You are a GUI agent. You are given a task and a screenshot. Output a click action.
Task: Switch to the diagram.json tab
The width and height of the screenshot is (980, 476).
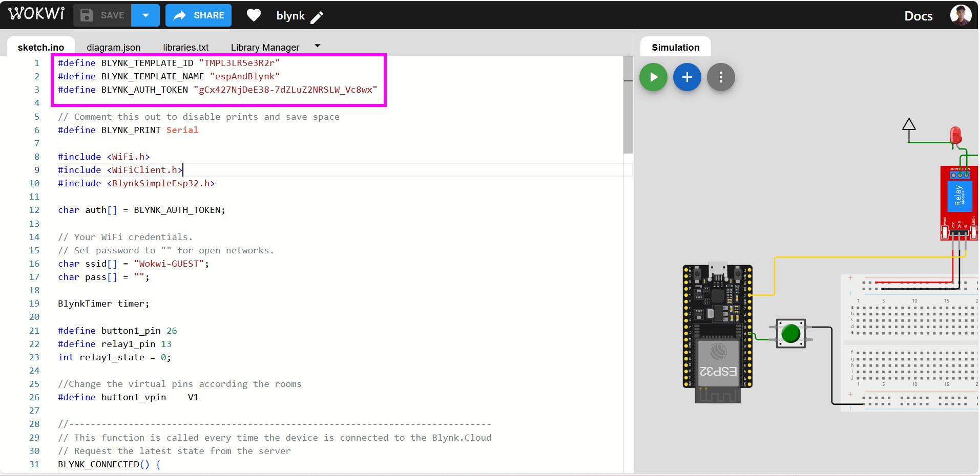[x=113, y=47]
